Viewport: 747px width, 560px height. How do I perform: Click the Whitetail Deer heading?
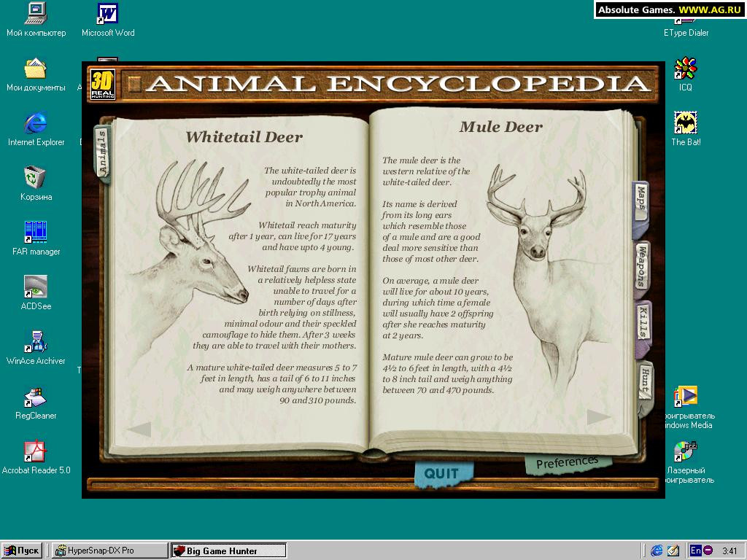[x=244, y=137]
